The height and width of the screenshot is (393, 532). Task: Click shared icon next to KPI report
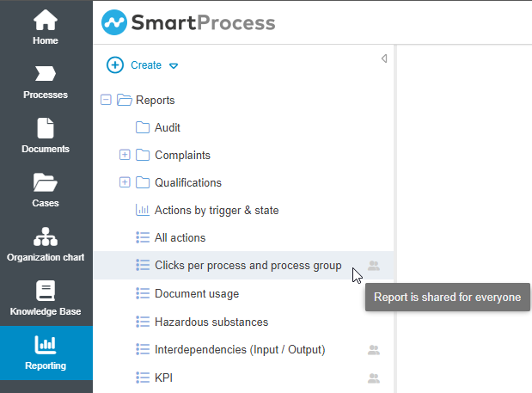(x=374, y=378)
